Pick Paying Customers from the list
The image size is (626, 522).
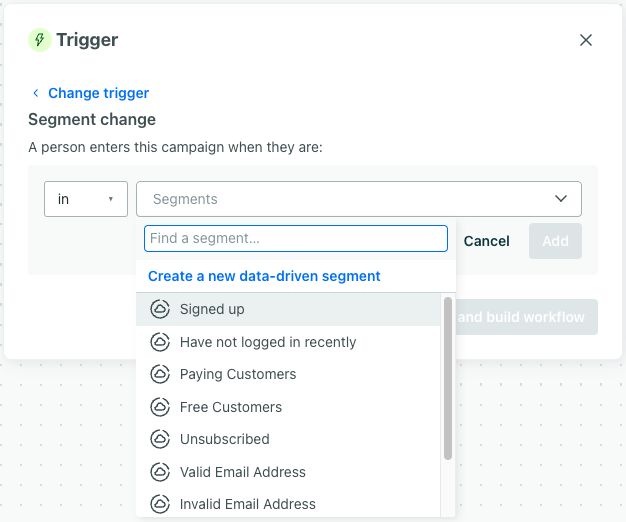(238, 374)
